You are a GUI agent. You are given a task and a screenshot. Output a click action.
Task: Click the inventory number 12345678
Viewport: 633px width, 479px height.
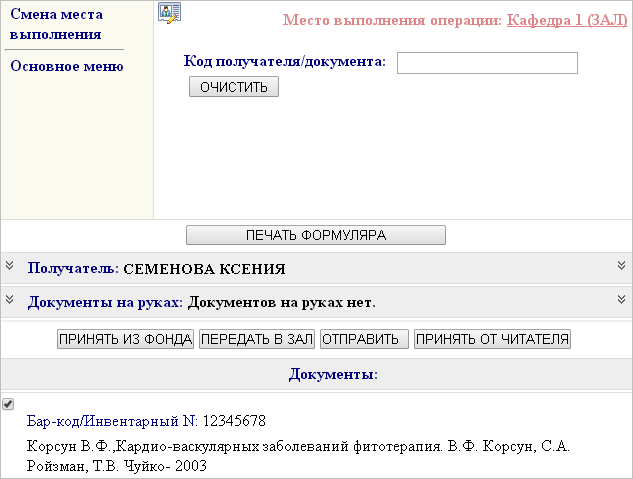click(234, 421)
